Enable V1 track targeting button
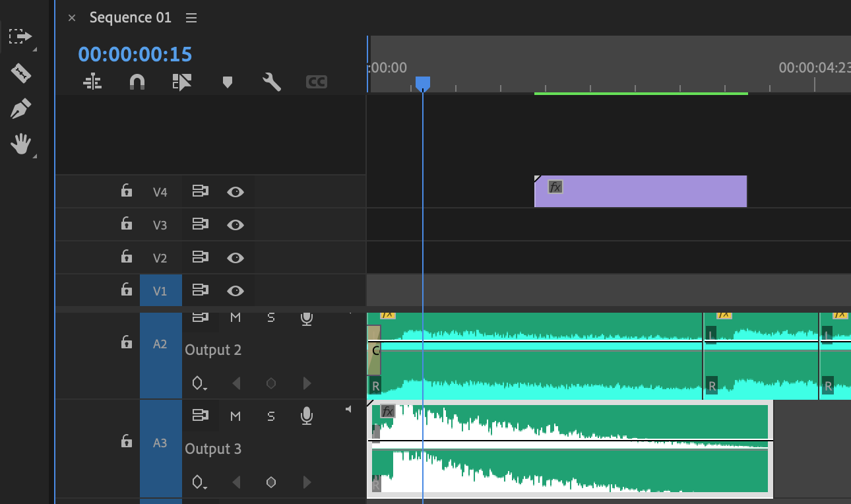Viewport: 851px width, 504px height. click(x=160, y=290)
